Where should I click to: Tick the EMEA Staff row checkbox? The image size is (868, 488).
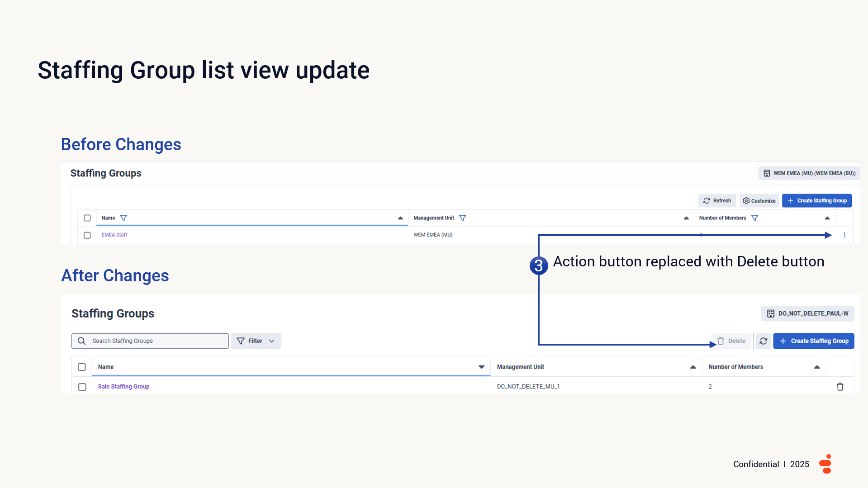[87, 235]
